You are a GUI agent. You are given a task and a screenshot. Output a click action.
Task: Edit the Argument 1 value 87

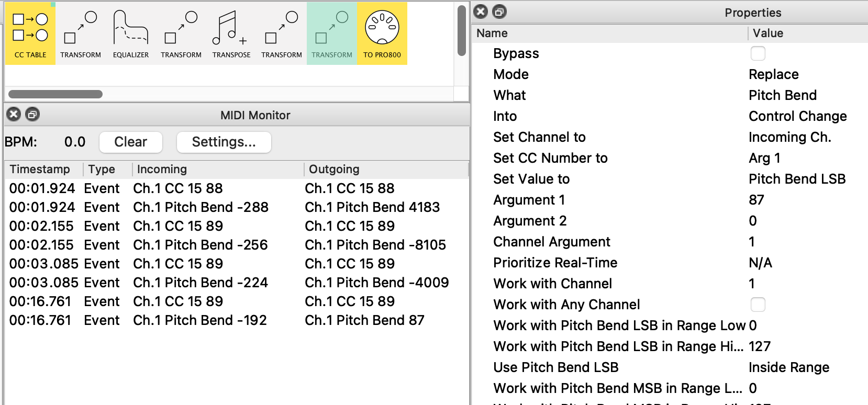pos(756,200)
